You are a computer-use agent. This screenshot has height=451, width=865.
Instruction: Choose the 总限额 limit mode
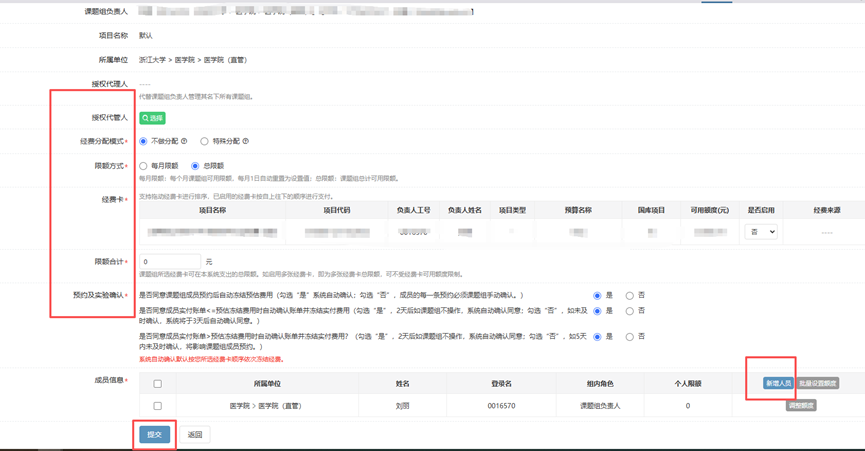coord(195,166)
